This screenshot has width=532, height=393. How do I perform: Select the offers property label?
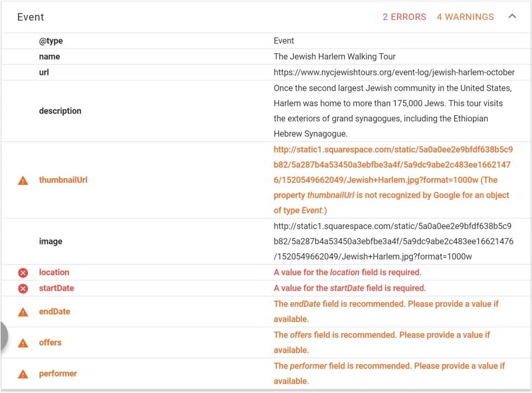tap(50, 343)
